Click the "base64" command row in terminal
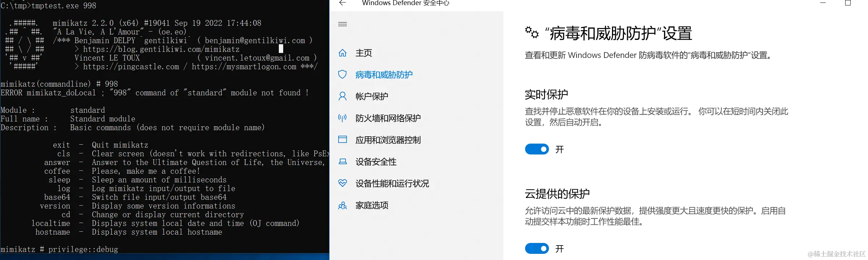This screenshot has width=868, height=260. click(x=135, y=197)
